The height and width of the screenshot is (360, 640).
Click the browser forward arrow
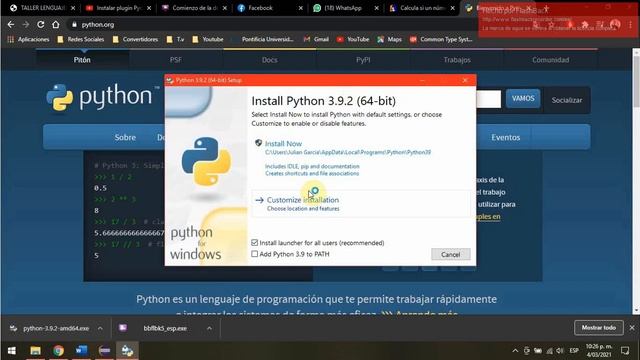click(25, 24)
